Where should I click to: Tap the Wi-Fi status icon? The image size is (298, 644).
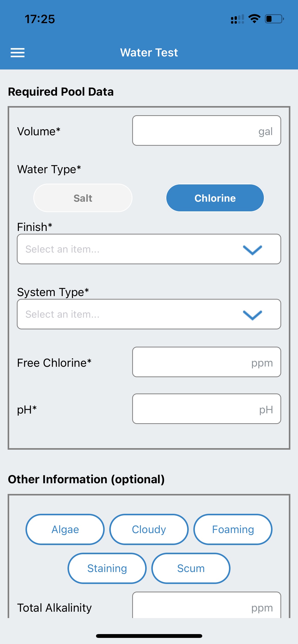[x=254, y=19]
